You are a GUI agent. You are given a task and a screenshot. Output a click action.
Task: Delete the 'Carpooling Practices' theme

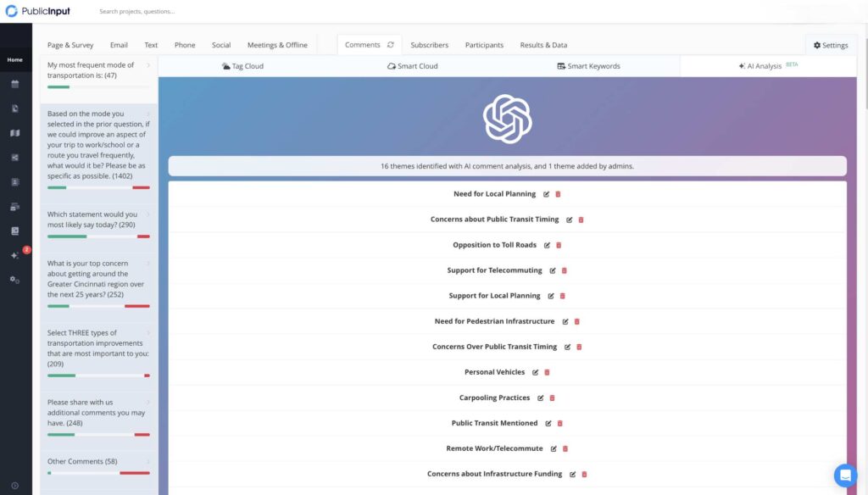pos(552,398)
